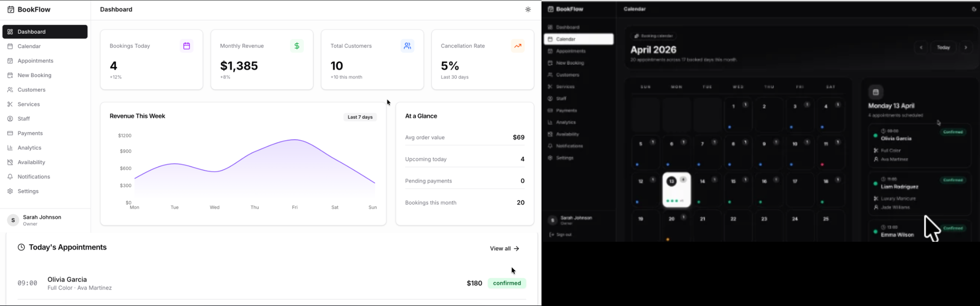The height and width of the screenshot is (306, 980).
Task: Click purple calendar icon on Bookings Today card
Action: click(187, 46)
